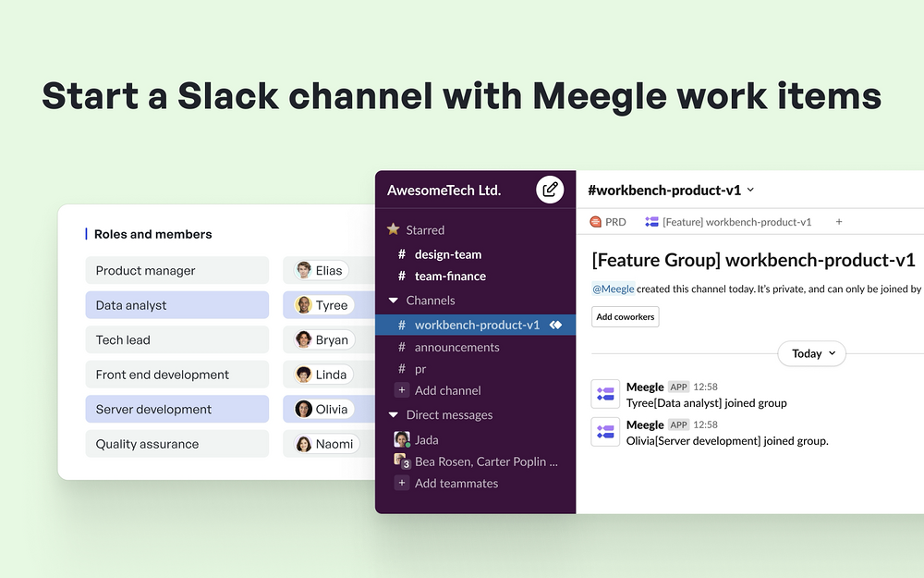Click the plus icon next to Add channel

401,390
